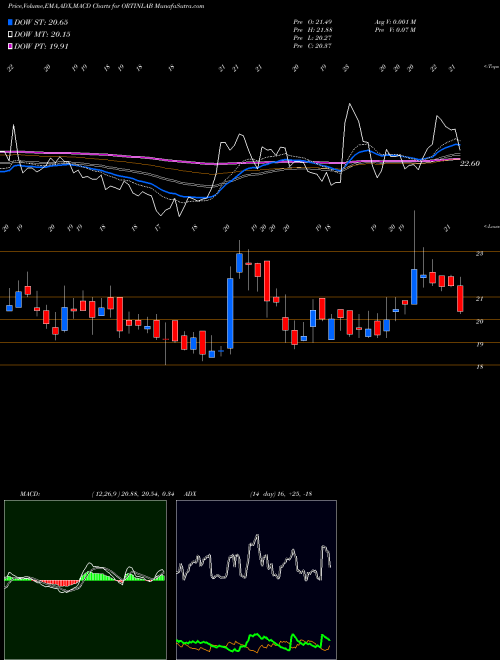This screenshot has height=660, width=500.
Task: Click the 'Pre C: 20.37' value
Action: pos(313,46)
